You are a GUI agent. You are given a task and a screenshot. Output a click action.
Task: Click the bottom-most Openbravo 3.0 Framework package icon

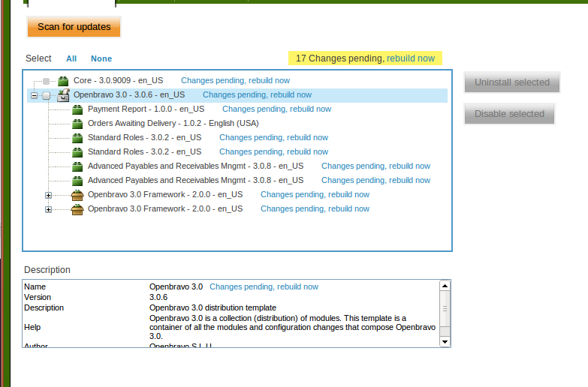pyautogui.click(x=77, y=209)
